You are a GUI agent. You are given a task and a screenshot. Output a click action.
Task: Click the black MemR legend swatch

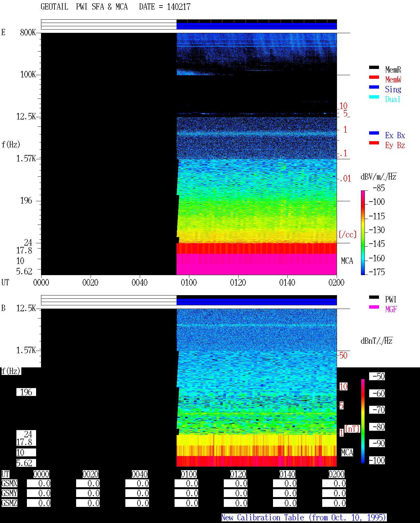tap(374, 67)
